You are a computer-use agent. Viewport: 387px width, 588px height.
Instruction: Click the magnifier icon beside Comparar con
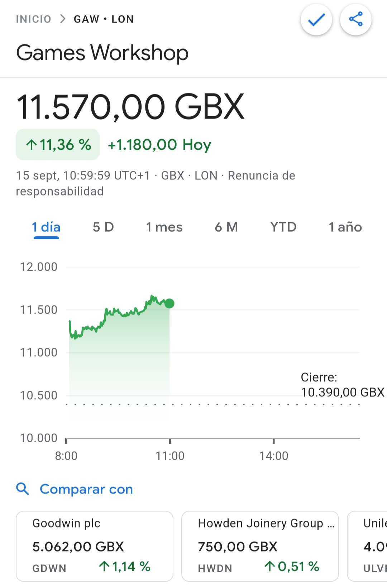(23, 489)
